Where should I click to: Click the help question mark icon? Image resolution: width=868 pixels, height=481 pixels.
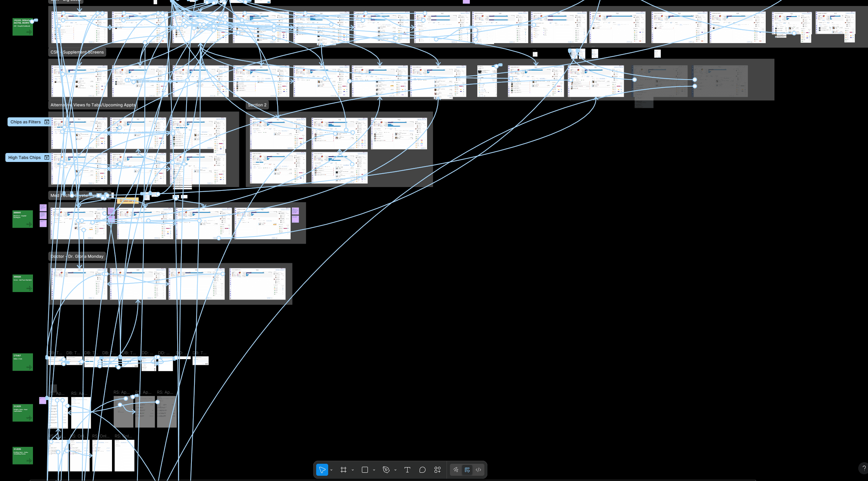click(864, 468)
